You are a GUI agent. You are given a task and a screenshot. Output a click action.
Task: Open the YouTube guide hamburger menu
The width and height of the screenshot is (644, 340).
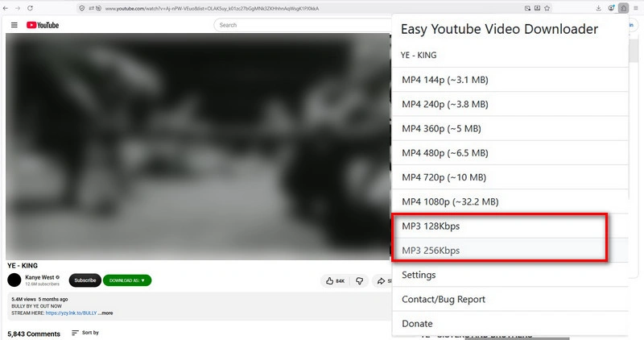pyautogui.click(x=14, y=25)
